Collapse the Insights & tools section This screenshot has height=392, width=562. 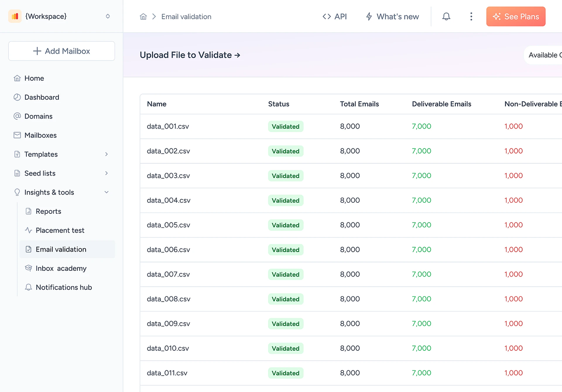[106, 192]
